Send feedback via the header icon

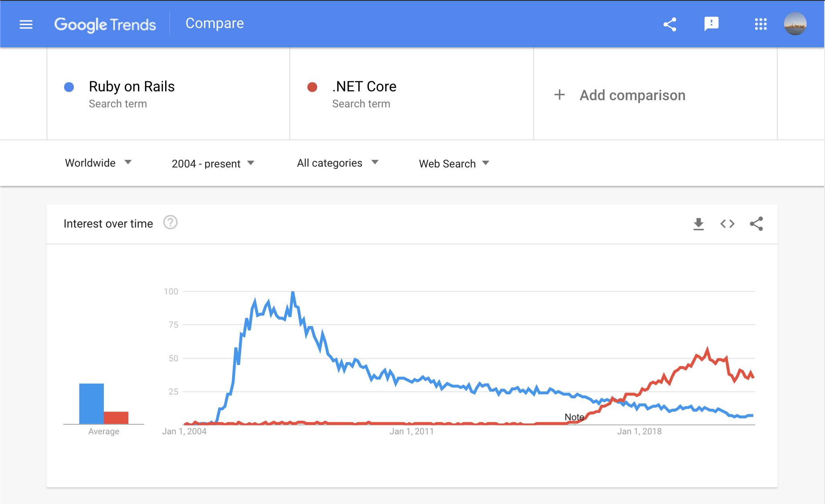point(712,24)
